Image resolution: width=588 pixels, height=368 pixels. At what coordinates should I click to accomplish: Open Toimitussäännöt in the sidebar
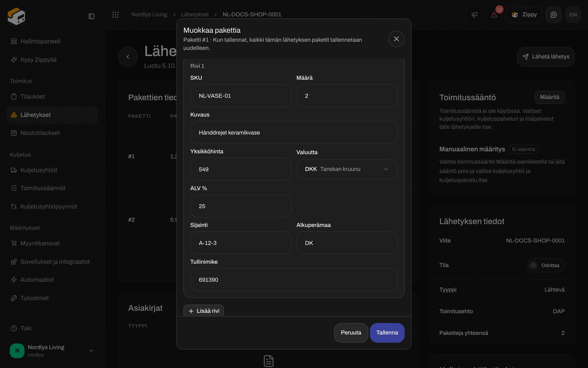[52, 188]
